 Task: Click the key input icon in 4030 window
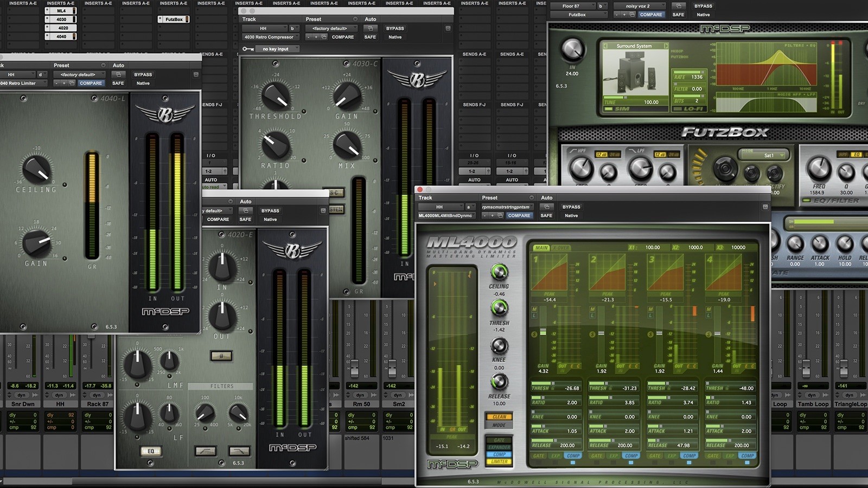(x=248, y=49)
